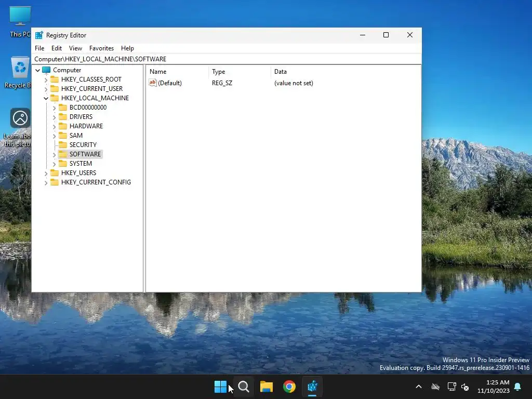532x399 pixels.
Task: Open the View menu
Action: coord(75,48)
